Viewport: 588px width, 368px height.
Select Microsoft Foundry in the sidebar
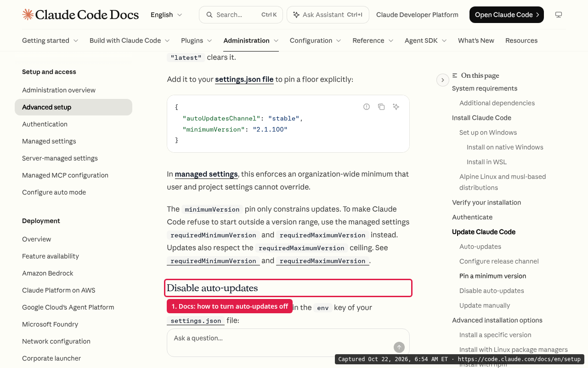click(50, 324)
